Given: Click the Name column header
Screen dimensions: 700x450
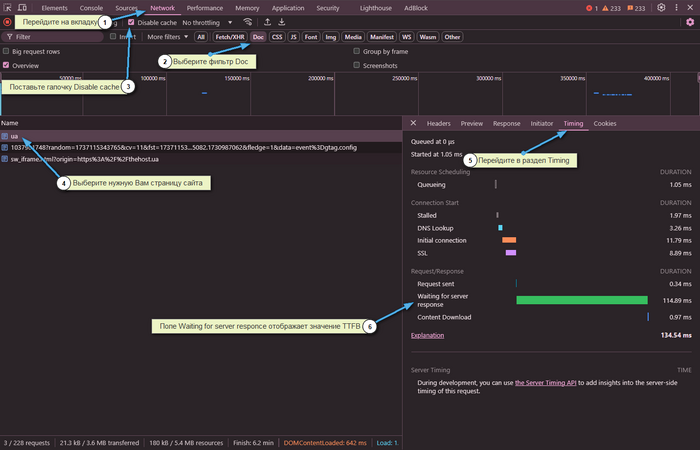Looking at the screenshot, I should [10, 123].
